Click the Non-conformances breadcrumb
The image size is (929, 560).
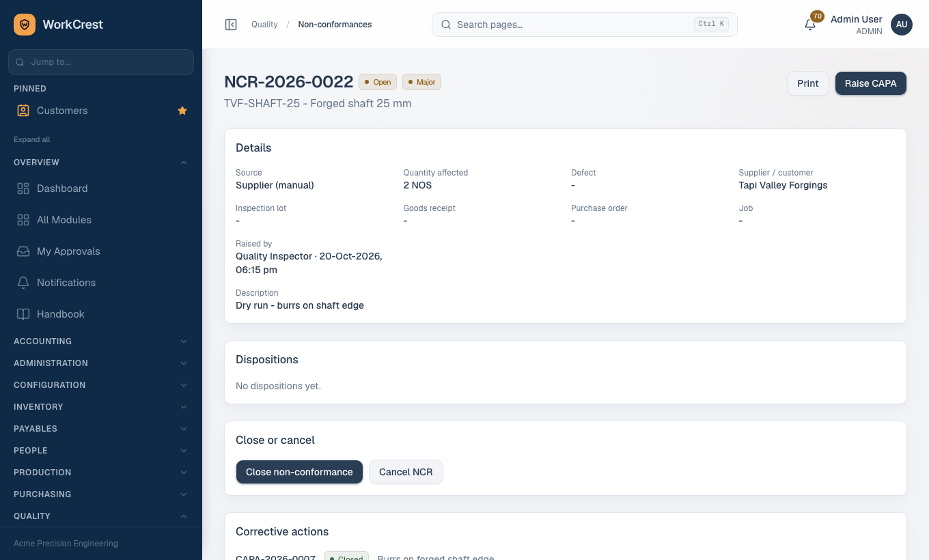pyautogui.click(x=335, y=25)
